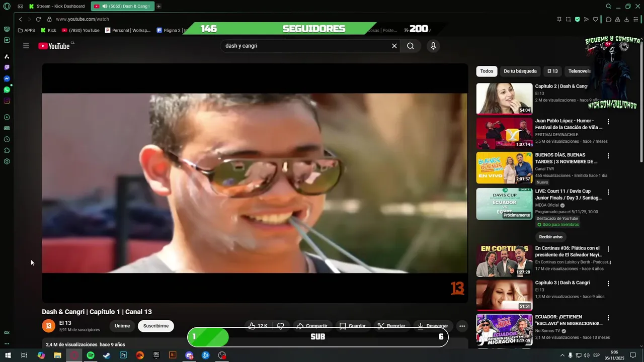The height and width of the screenshot is (362, 644).
Task: Switch to Stream - Kick Dashboard tab
Action: coord(57,6)
